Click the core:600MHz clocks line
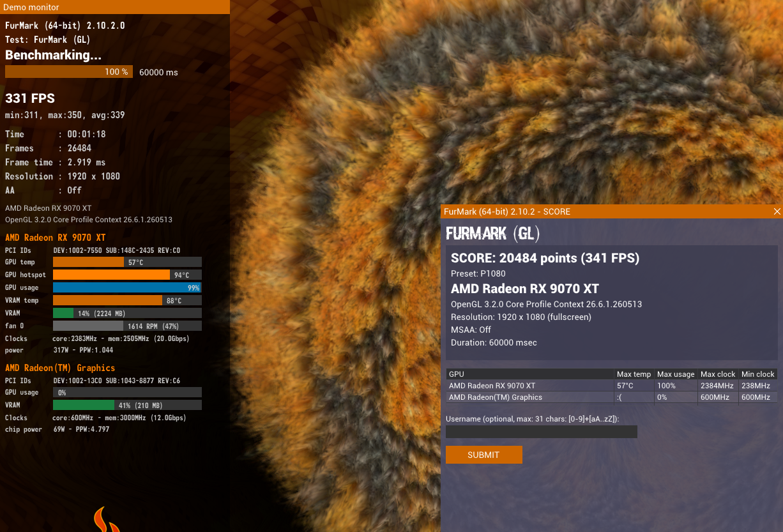The height and width of the screenshot is (532, 783). (96, 418)
